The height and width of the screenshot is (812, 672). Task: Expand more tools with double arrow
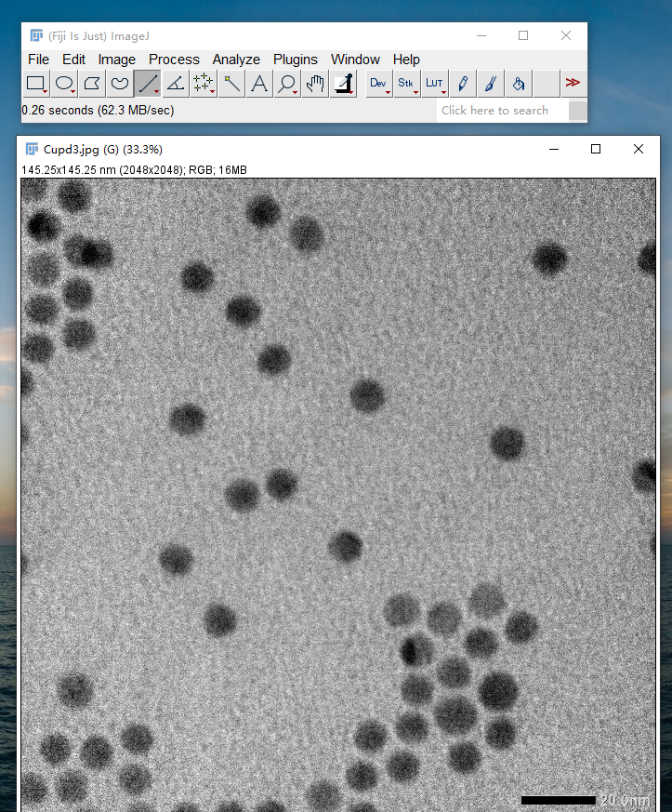(x=573, y=83)
